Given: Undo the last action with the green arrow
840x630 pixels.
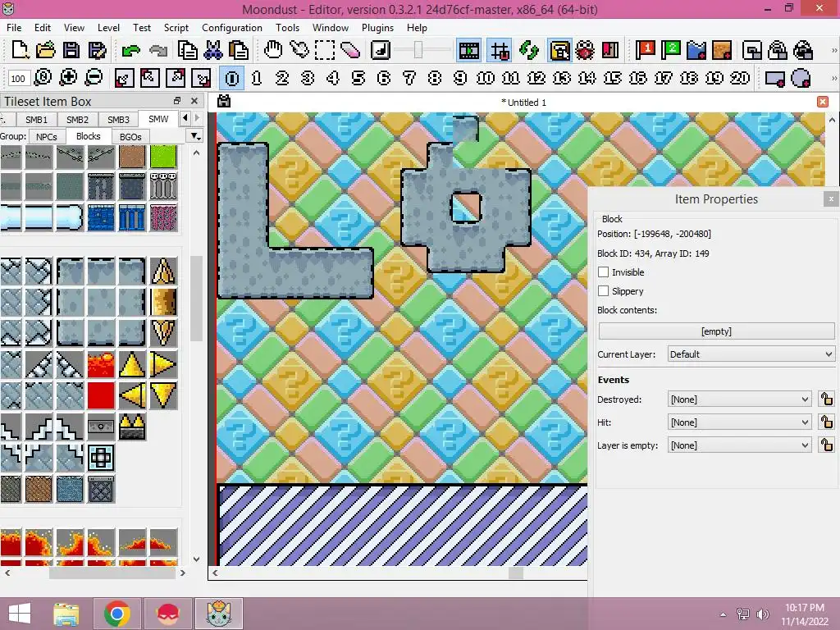Looking at the screenshot, I should (x=130, y=50).
